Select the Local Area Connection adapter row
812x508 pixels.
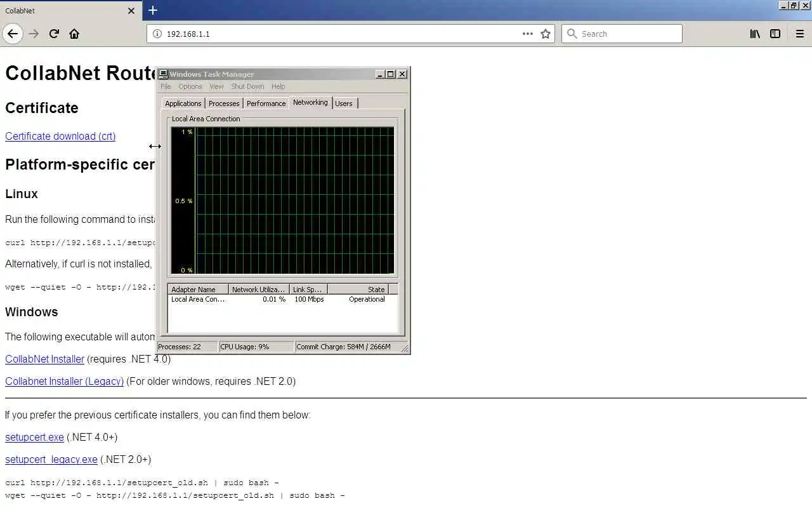click(283, 299)
